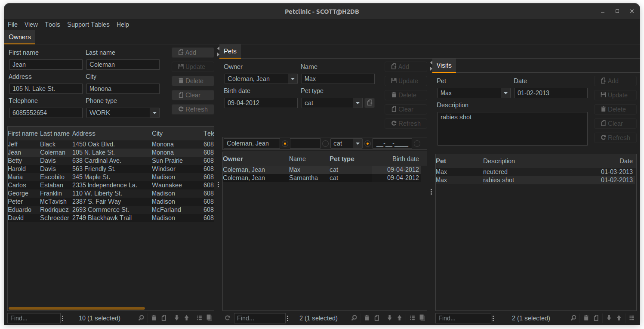The width and height of the screenshot is (644, 329).
Task: Click the move-up arrow in Pets table toolbar
Action: pos(400,318)
